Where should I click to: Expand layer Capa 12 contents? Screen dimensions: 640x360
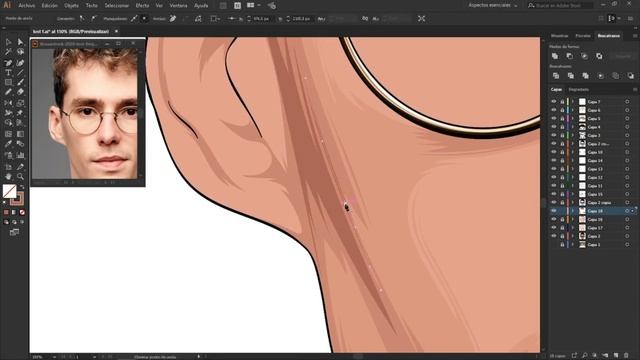[x=573, y=177]
